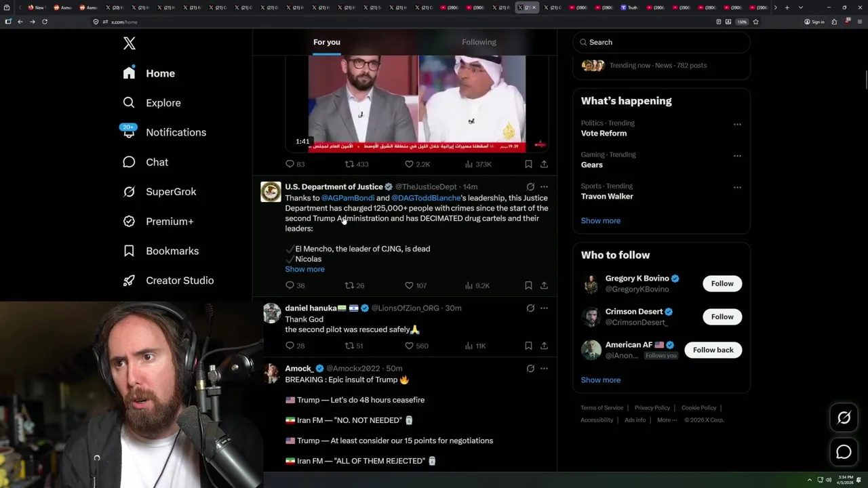Viewport: 868px width, 488px height.
Task: View analytics showing 373K views
Action: 478,164
